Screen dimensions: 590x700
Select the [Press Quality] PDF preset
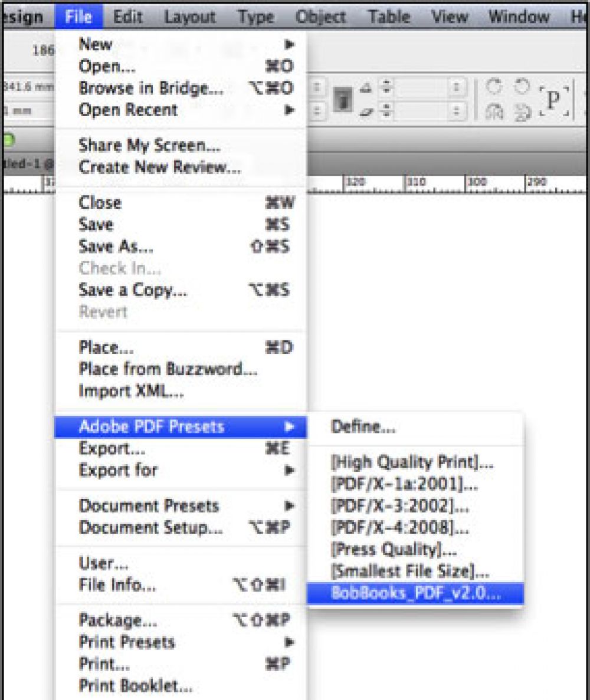point(394,550)
